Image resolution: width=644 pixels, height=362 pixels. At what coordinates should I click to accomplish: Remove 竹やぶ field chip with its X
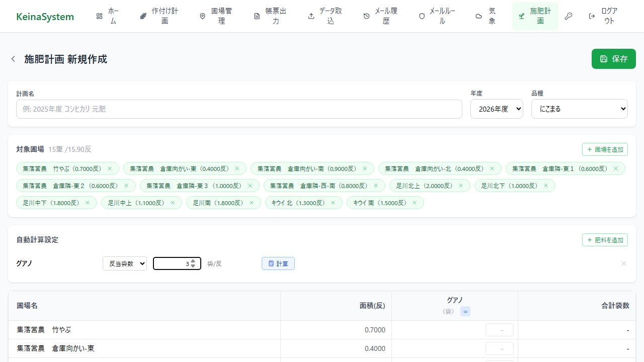(x=110, y=169)
